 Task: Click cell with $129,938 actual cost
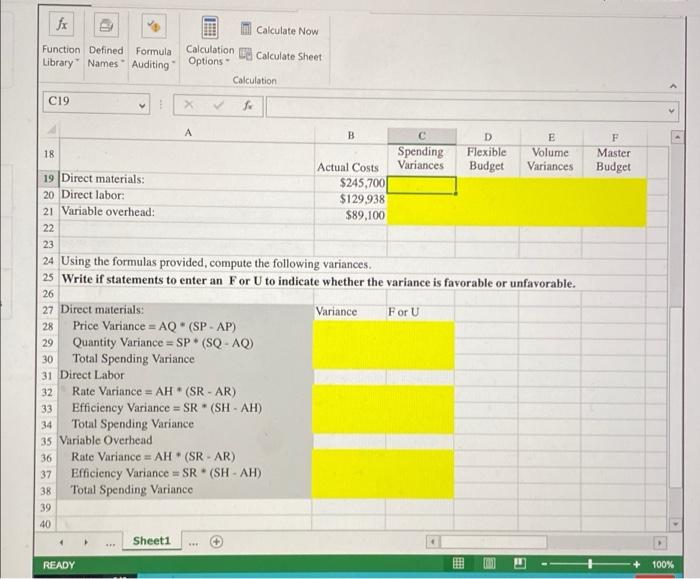351,199
